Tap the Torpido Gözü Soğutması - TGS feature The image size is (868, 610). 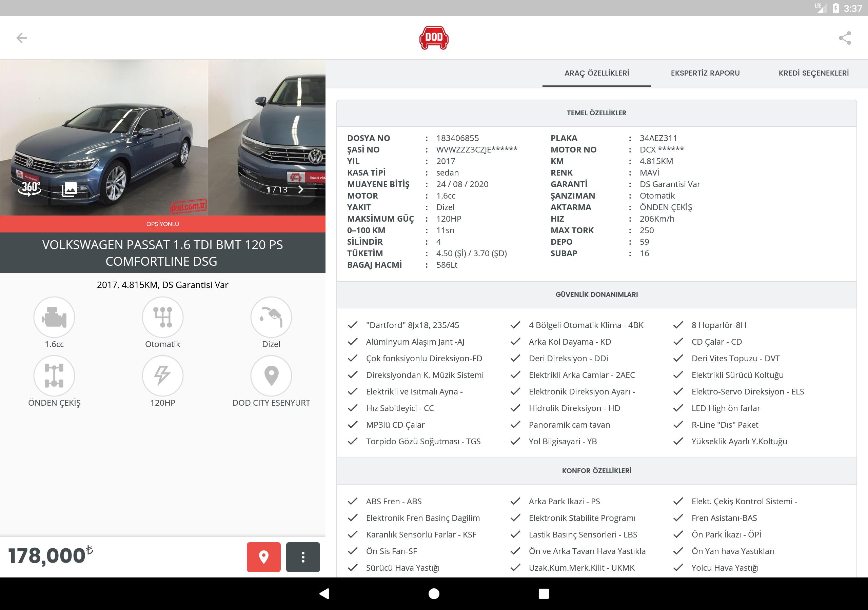pos(423,442)
